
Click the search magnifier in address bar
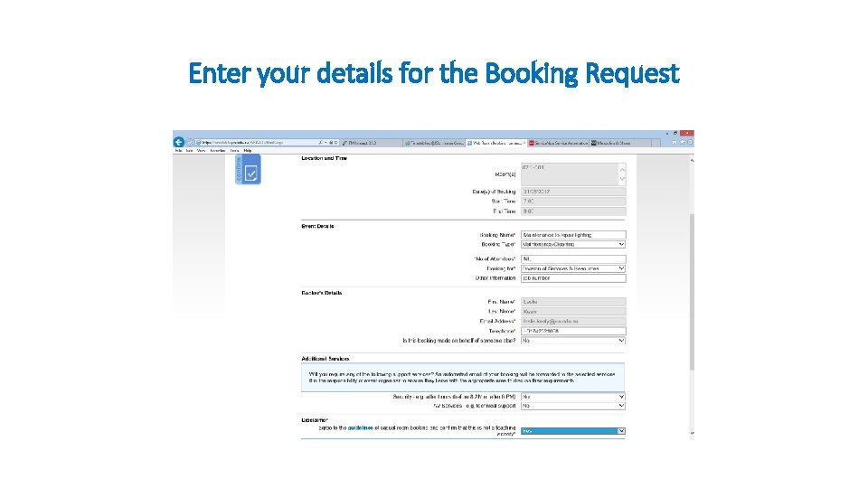[x=320, y=143]
